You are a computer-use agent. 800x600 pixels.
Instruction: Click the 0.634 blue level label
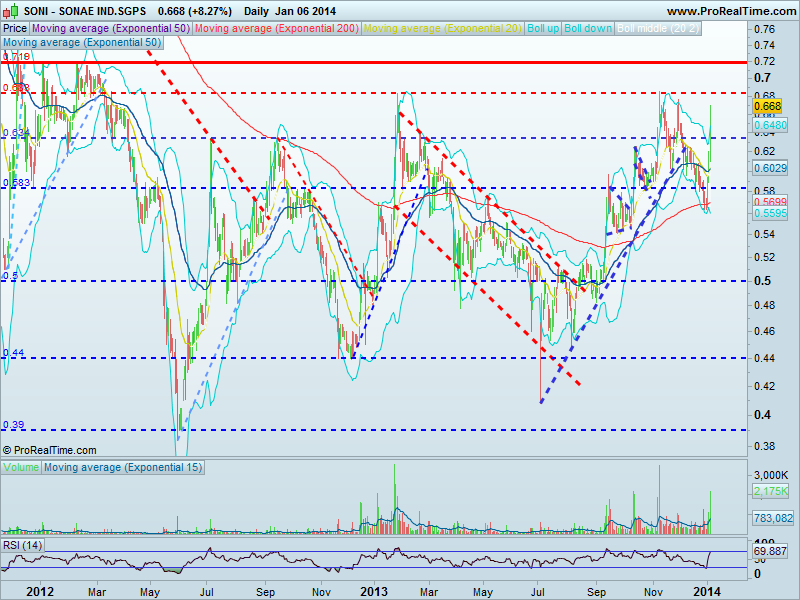16,133
